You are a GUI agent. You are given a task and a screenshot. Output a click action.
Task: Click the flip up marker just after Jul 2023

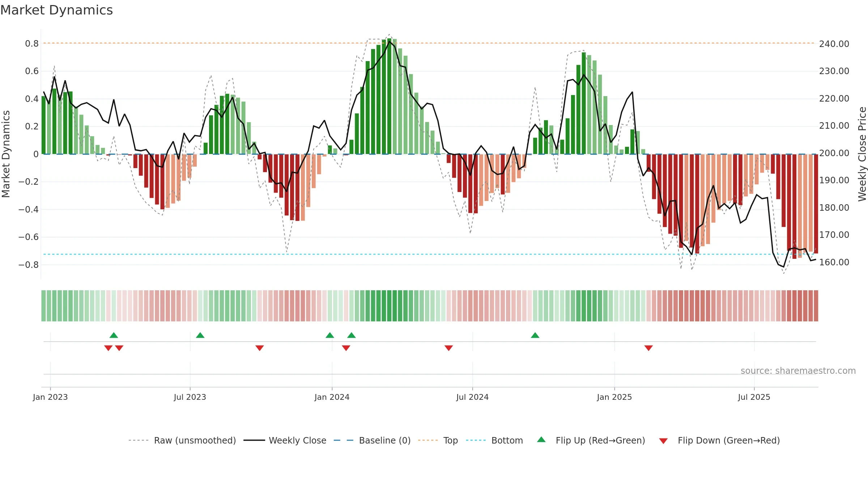click(x=200, y=335)
